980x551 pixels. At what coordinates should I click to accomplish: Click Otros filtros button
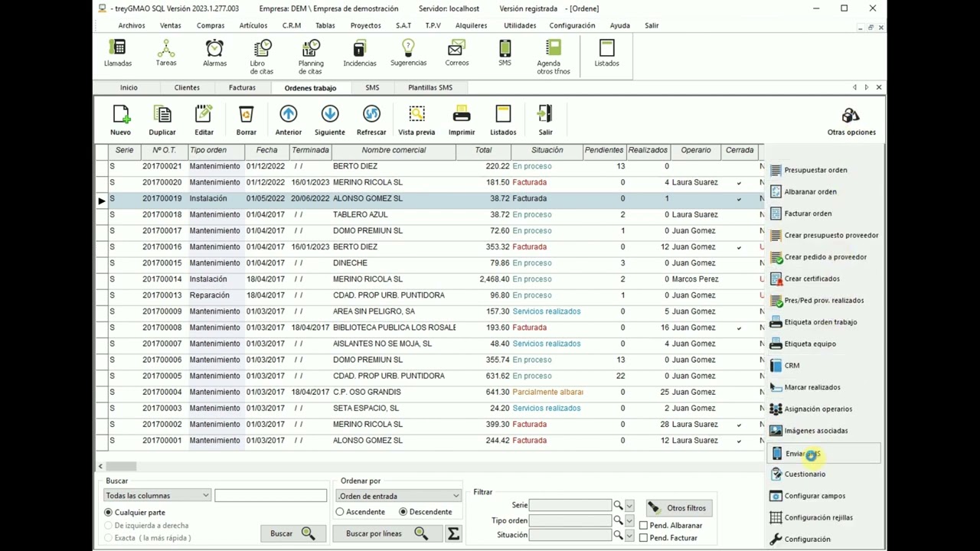[679, 507]
